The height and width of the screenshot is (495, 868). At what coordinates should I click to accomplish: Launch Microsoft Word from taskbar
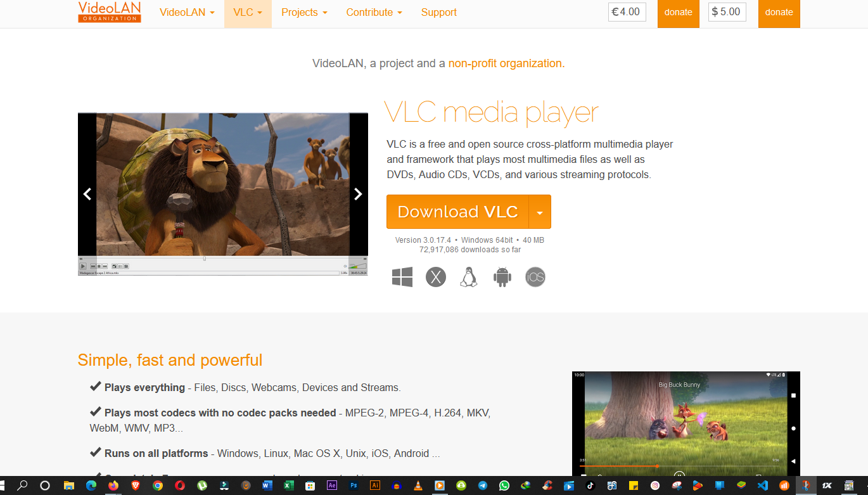coord(267,485)
